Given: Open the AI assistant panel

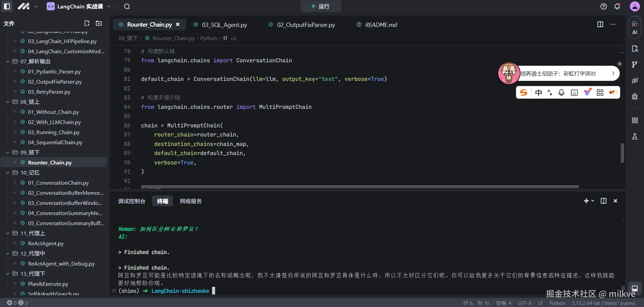Looking at the screenshot, I should [x=635, y=27].
